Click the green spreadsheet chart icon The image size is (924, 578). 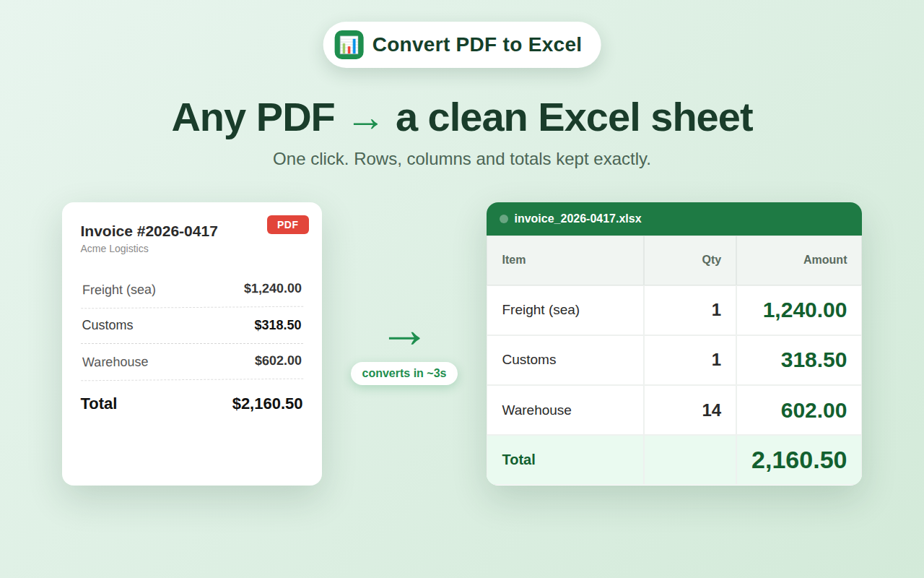[x=349, y=45]
